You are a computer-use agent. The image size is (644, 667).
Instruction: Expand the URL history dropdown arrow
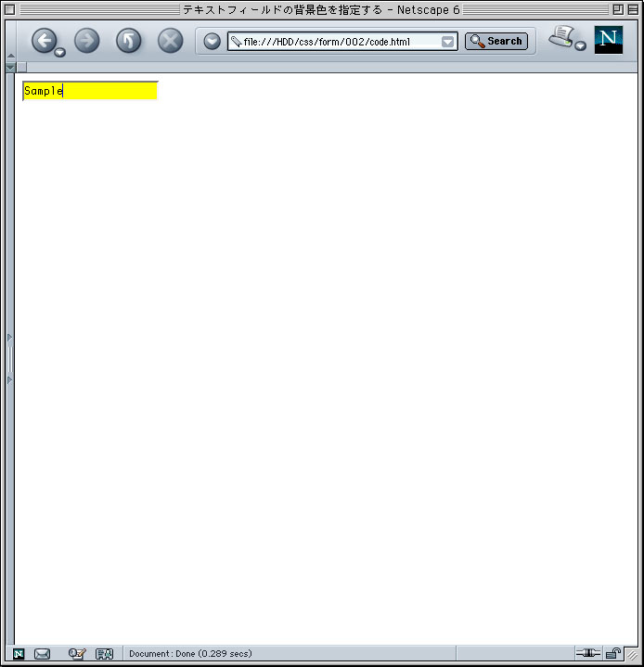(447, 42)
